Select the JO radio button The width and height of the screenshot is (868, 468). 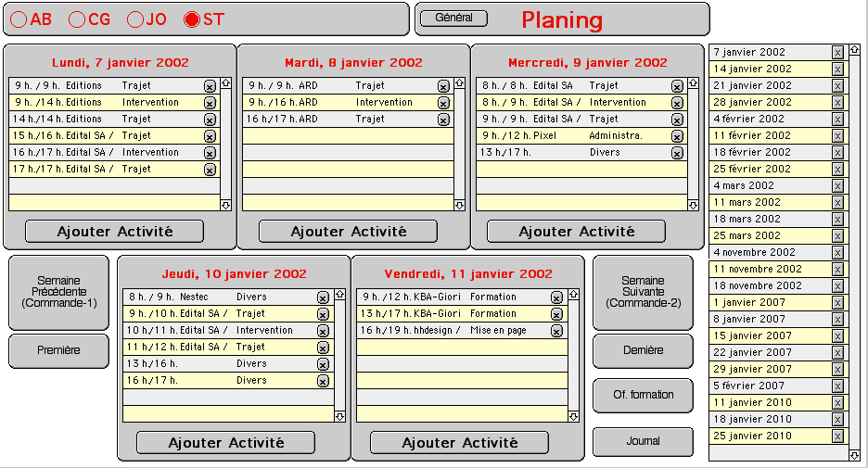pos(135,19)
